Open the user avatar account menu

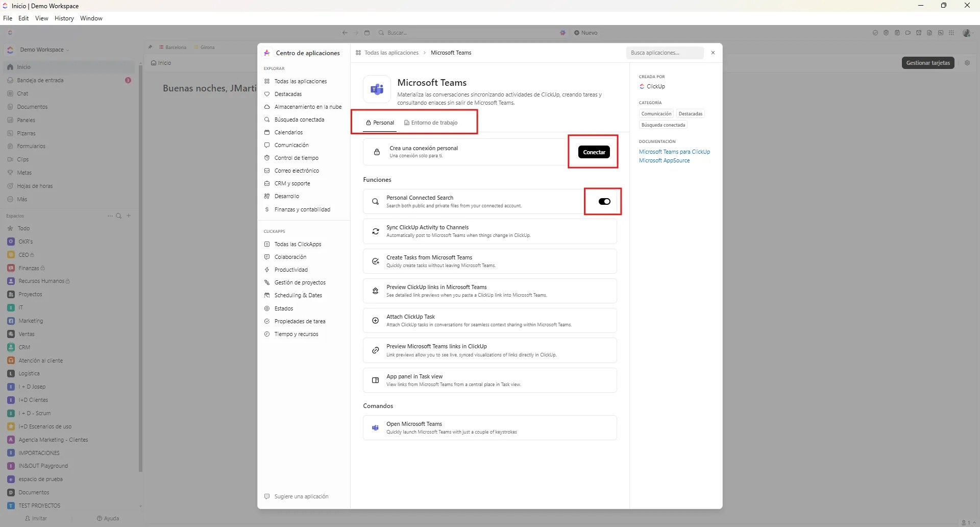pyautogui.click(x=966, y=33)
